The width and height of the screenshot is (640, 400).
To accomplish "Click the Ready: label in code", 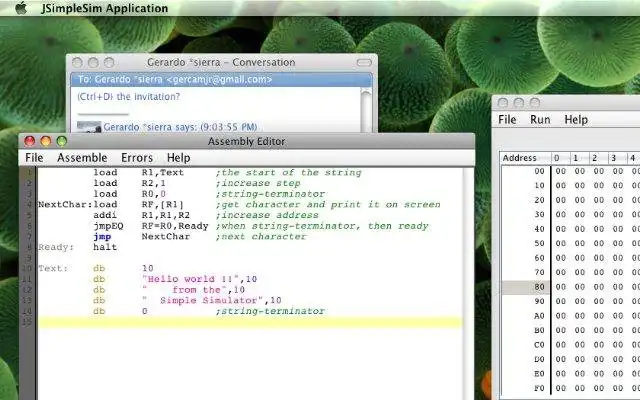I will pos(56,247).
